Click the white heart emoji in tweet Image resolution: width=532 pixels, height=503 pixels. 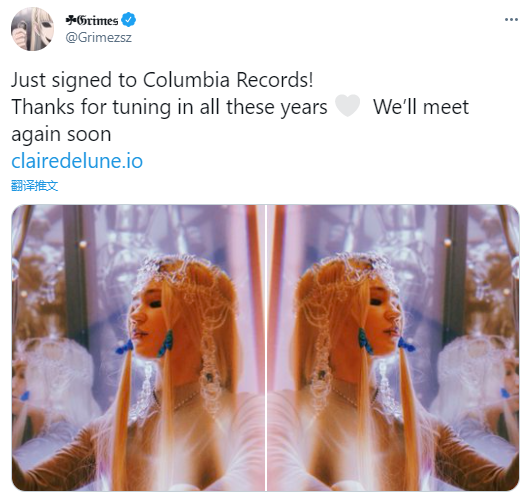[x=347, y=106]
